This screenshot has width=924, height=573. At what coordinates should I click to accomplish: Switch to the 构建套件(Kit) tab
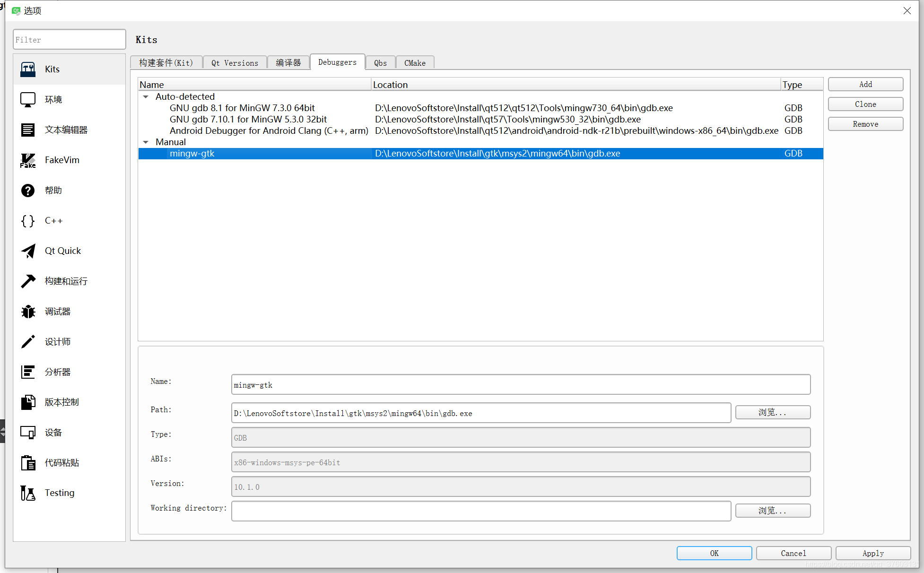166,63
